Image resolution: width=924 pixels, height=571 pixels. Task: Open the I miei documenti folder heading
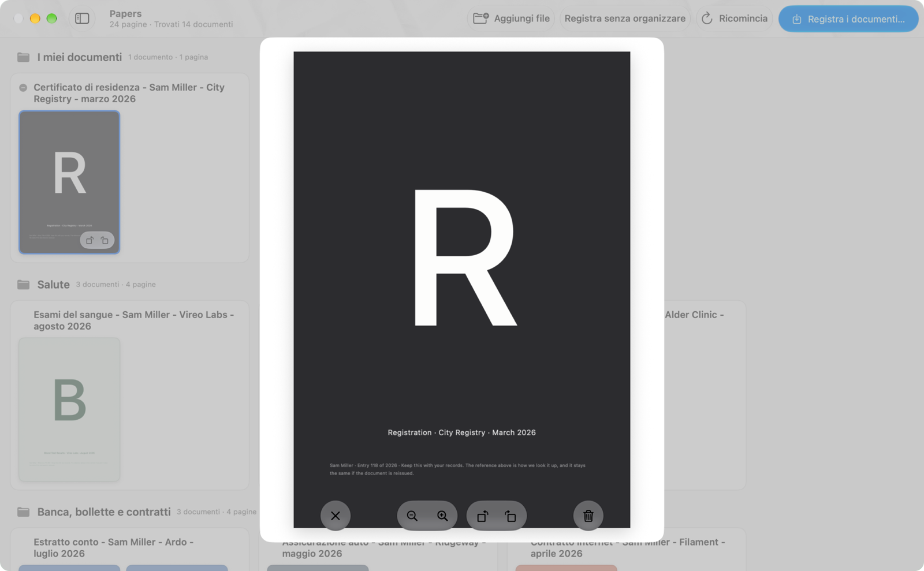(x=80, y=57)
